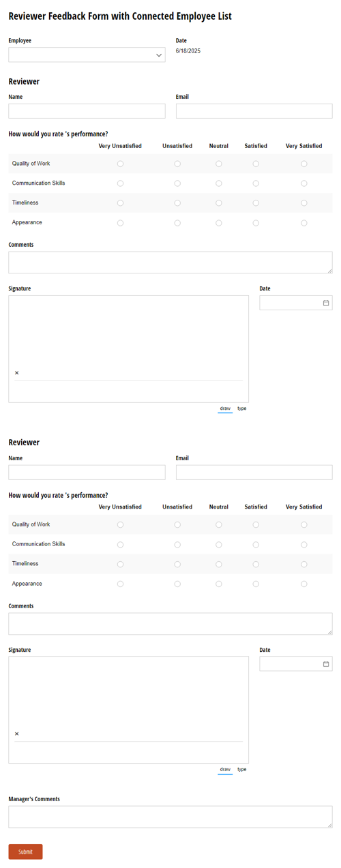
Task: Switch first signature to type mode
Action: [x=242, y=408]
